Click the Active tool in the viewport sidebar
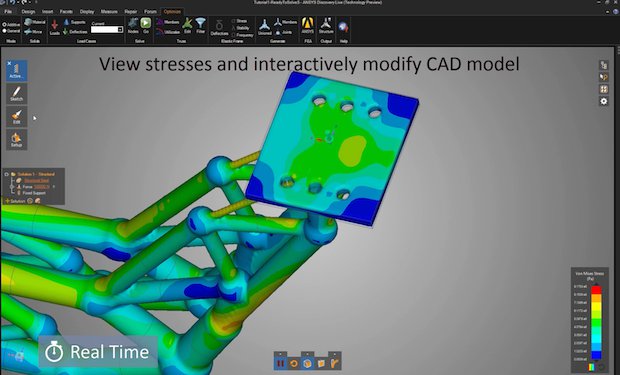 pyautogui.click(x=17, y=71)
